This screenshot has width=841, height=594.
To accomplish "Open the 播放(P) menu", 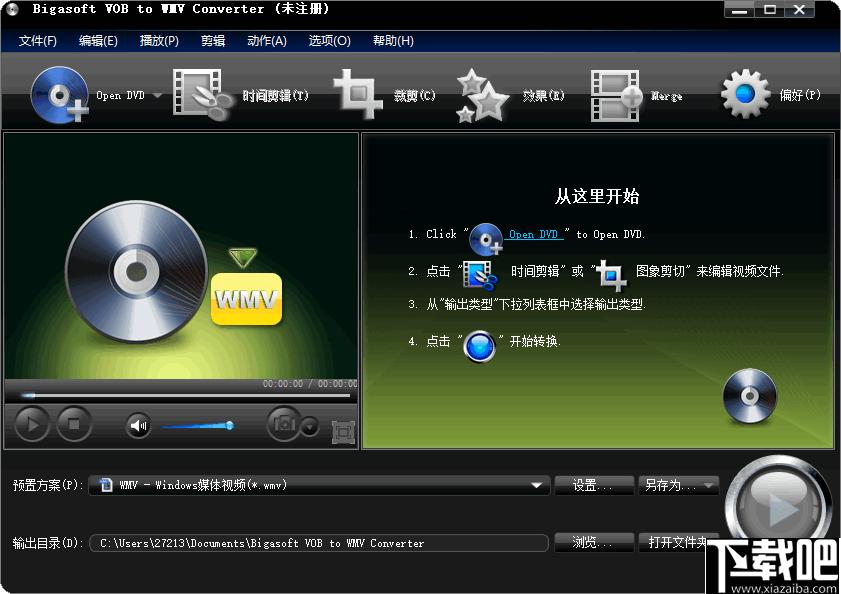I will (159, 41).
